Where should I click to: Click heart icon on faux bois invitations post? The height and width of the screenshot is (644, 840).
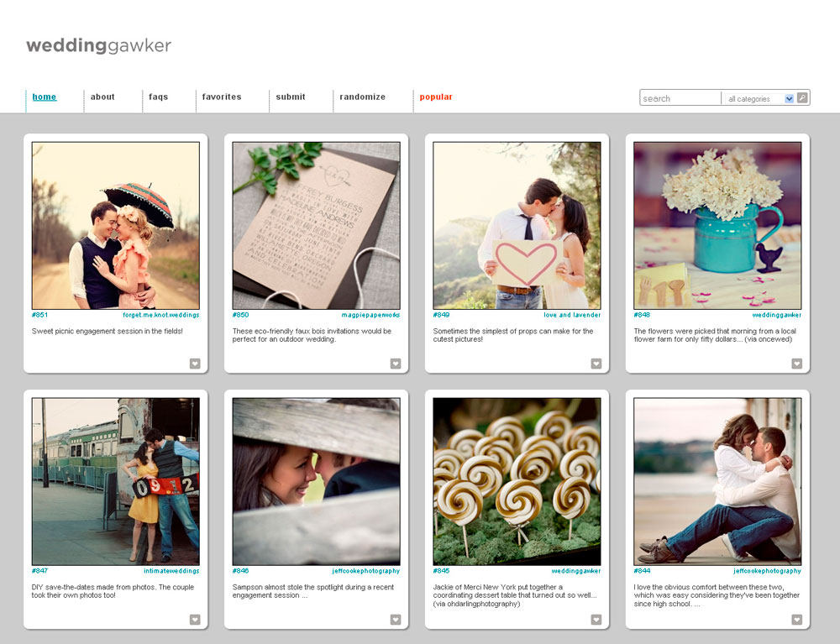click(x=396, y=364)
